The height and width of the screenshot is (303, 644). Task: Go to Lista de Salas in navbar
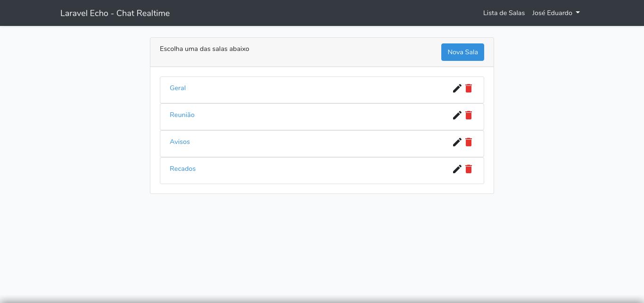coord(504,13)
